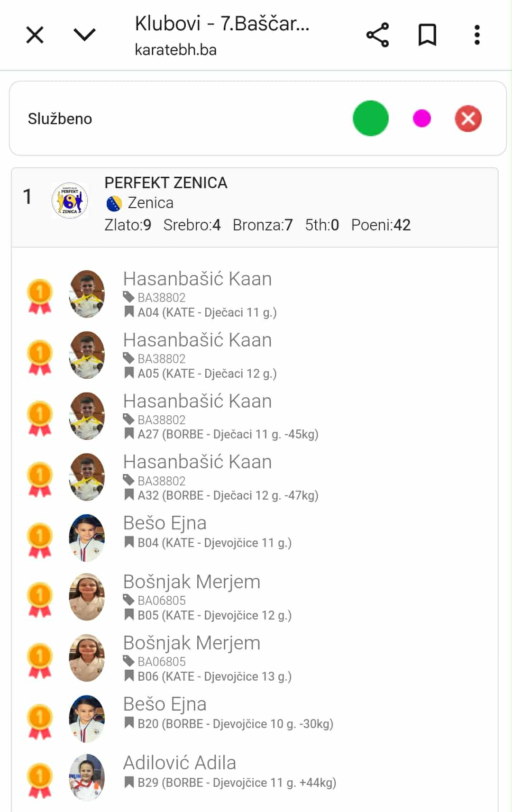This screenshot has height=812, width=512.
Task: Tap athlete photo for A27 BORBE entry
Action: coord(87,416)
